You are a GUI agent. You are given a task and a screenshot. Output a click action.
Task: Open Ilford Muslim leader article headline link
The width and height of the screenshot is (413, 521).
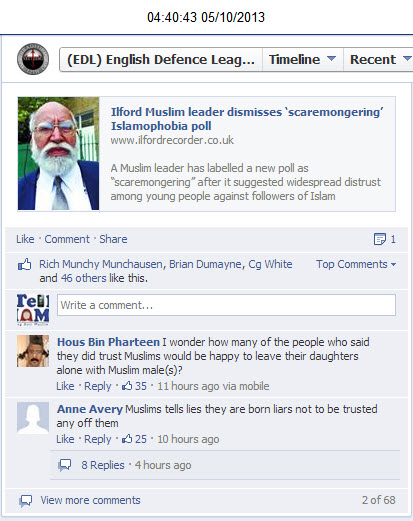pos(247,119)
